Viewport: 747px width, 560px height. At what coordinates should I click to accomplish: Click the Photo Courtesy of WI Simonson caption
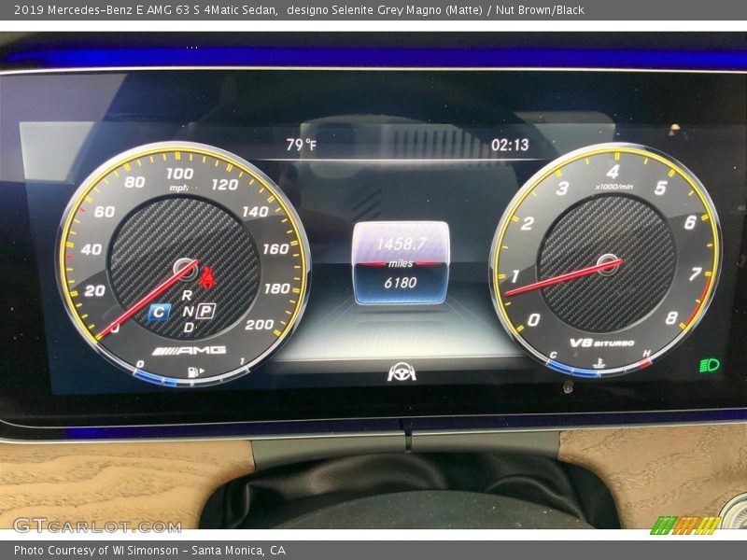tap(149, 551)
